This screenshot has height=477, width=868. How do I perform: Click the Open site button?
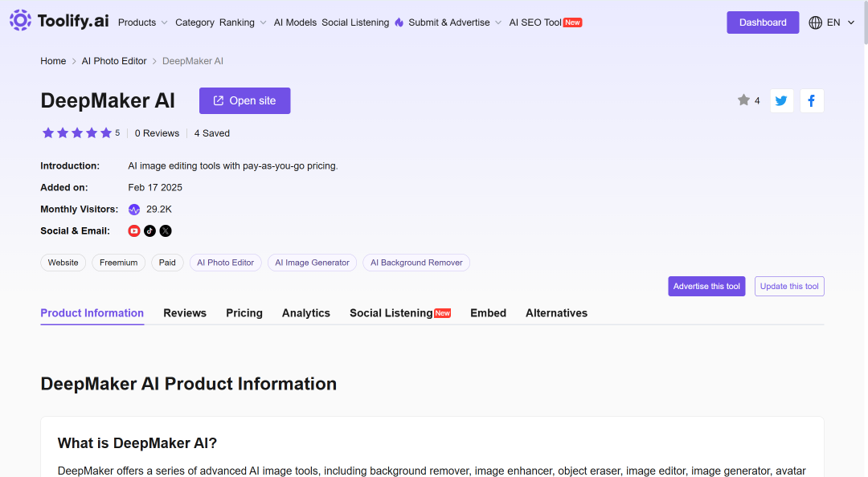244,100
